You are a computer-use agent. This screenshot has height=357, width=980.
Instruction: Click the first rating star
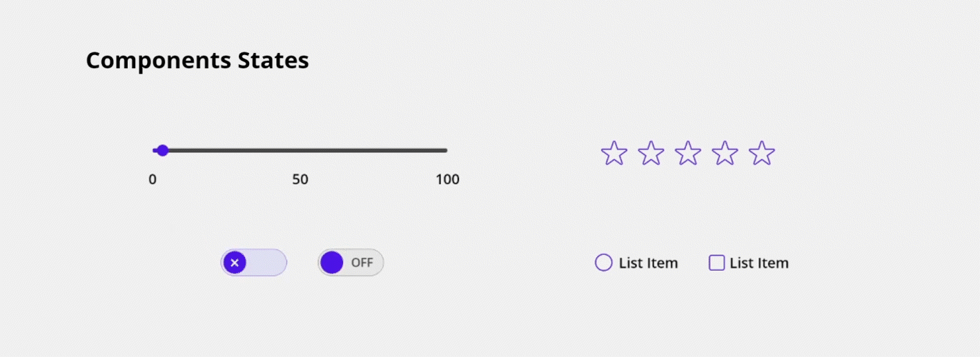614,153
